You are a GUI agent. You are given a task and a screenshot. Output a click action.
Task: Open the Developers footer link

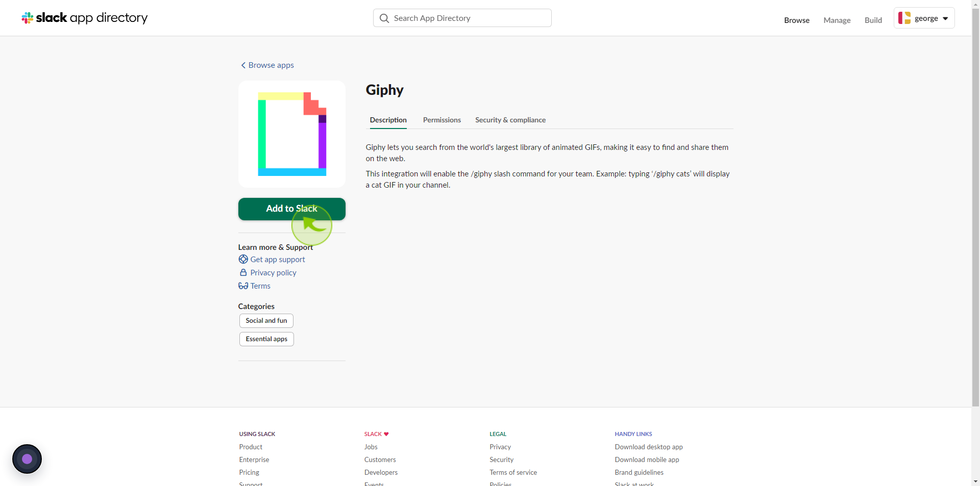point(381,472)
